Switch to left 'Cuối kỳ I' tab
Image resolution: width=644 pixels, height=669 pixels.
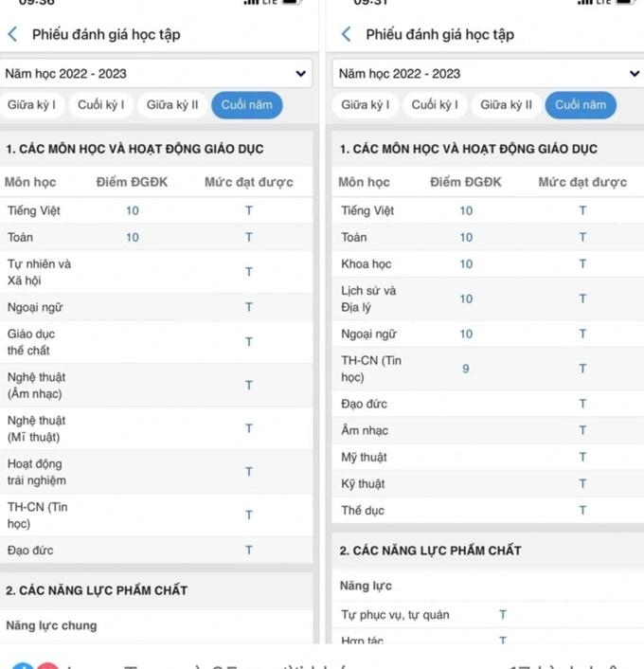tap(101, 105)
